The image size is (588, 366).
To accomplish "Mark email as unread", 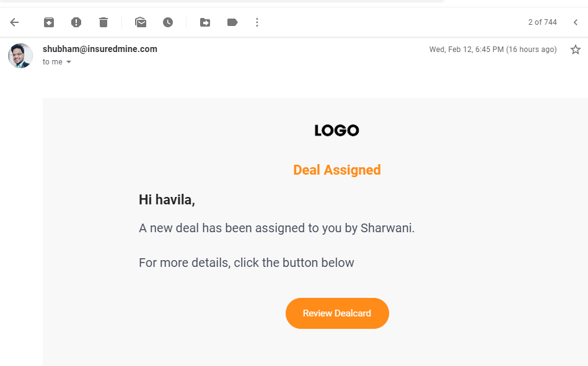I will 141,22.
